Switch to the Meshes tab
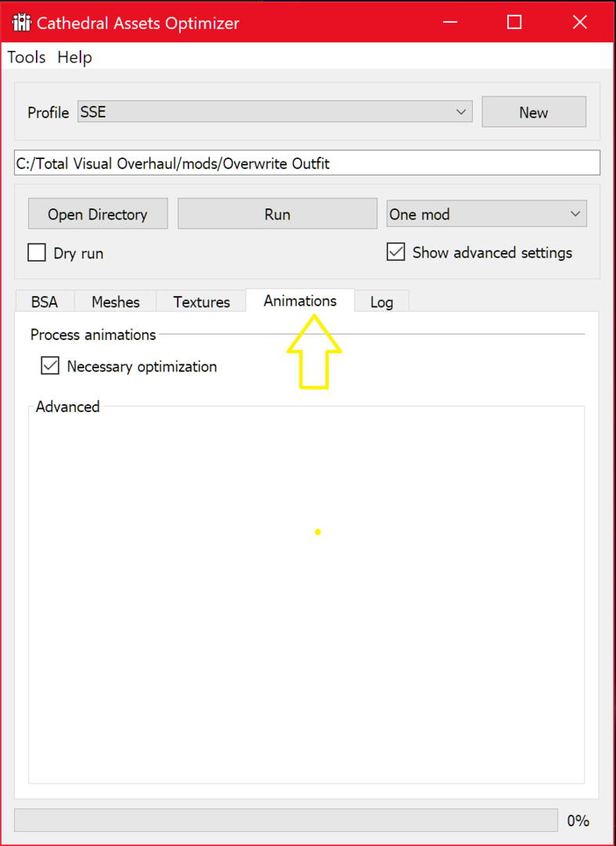This screenshot has height=846, width=616. (115, 302)
